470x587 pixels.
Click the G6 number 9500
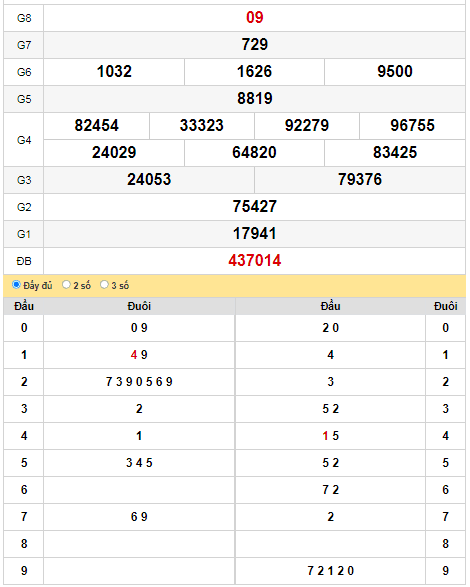(395, 72)
